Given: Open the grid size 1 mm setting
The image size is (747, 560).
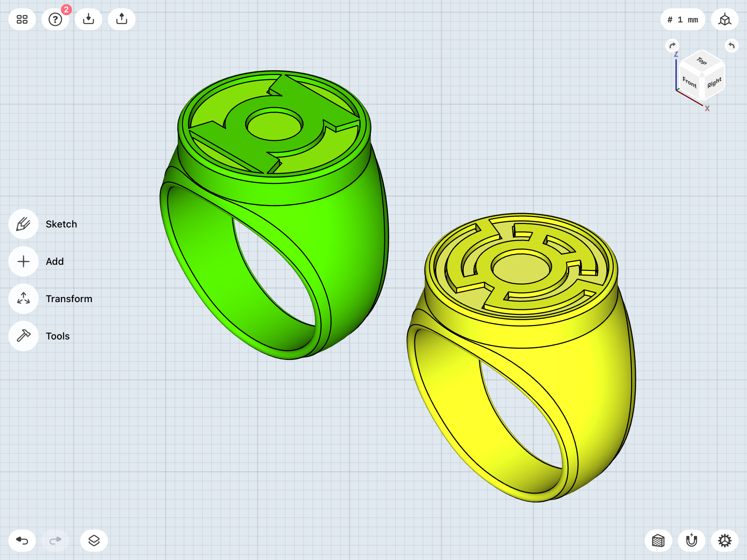Looking at the screenshot, I should click(x=683, y=20).
